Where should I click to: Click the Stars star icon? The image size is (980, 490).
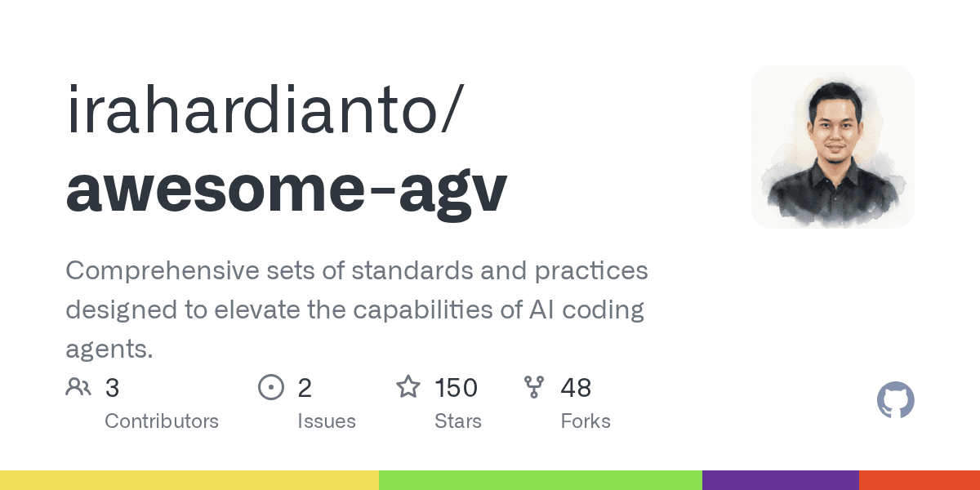pos(408,386)
